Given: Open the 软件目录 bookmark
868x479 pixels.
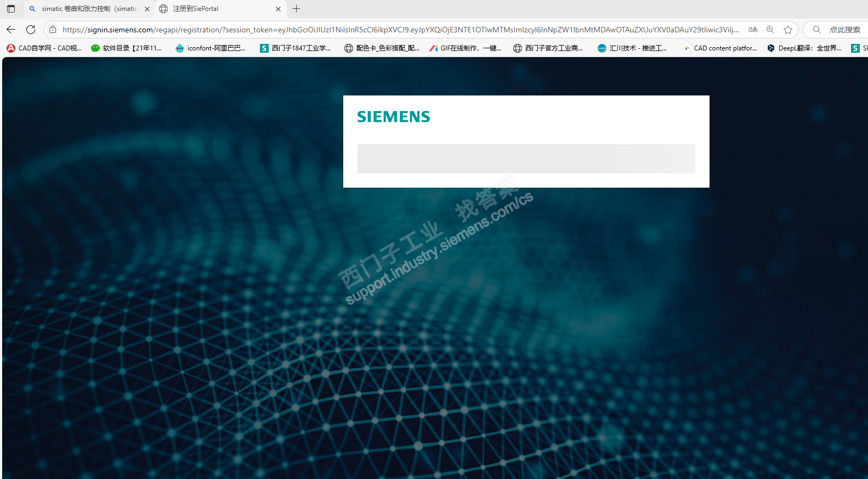Looking at the screenshot, I should coord(127,48).
